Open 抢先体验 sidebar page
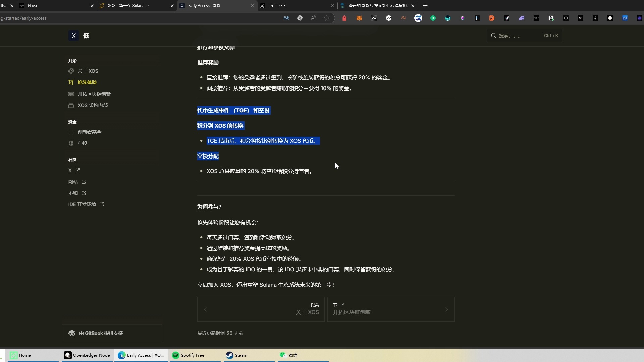Viewport: 644px width, 362px height. point(87,82)
